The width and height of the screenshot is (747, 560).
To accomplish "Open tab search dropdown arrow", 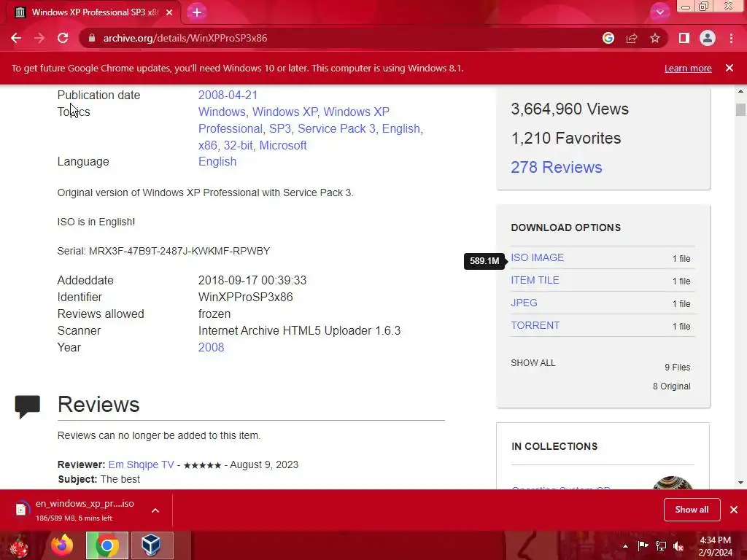I will [x=659, y=12].
